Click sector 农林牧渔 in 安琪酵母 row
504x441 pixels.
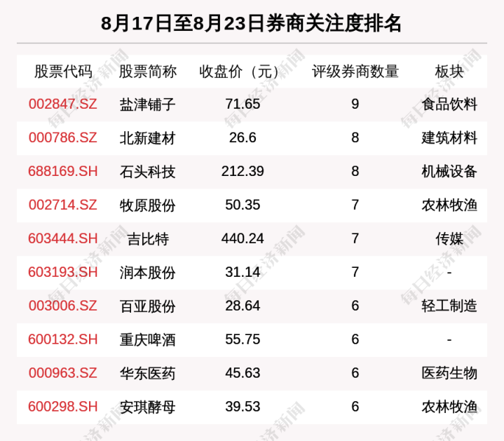(449, 407)
